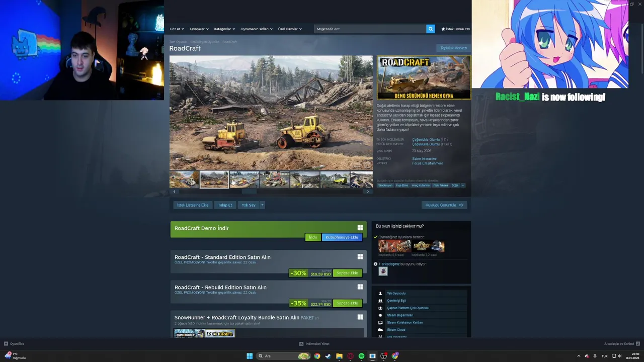Click the blue search magnifier button
This screenshot has width=644, height=362.
point(431,29)
